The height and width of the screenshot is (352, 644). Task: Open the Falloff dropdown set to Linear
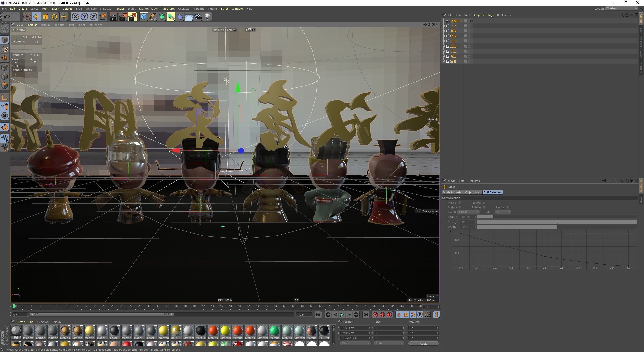pyautogui.click(x=468, y=212)
